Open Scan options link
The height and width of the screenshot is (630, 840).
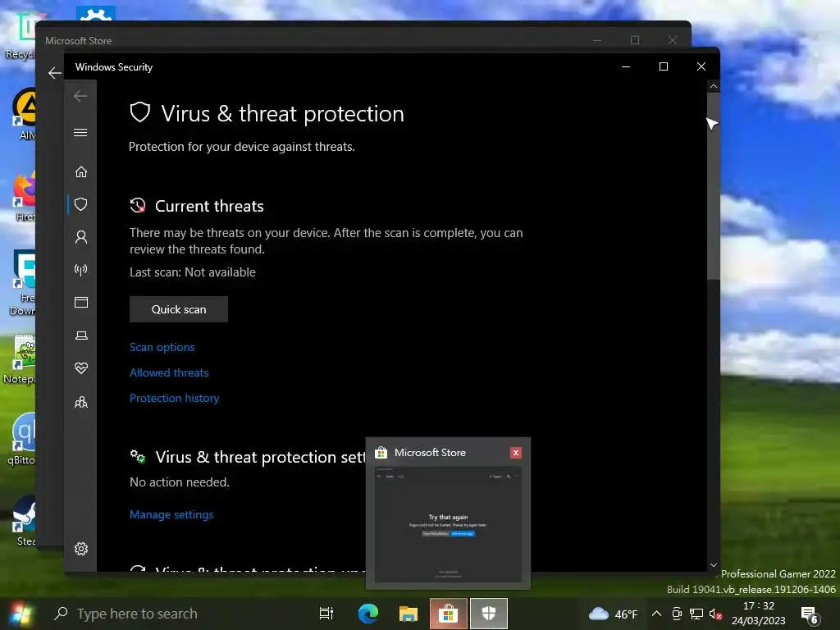(x=162, y=347)
